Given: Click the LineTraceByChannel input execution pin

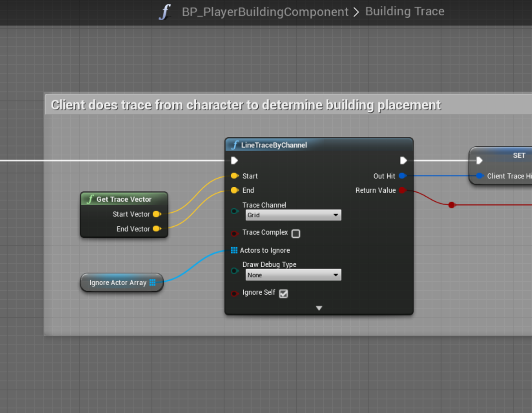Looking at the screenshot, I should click(x=234, y=160).
